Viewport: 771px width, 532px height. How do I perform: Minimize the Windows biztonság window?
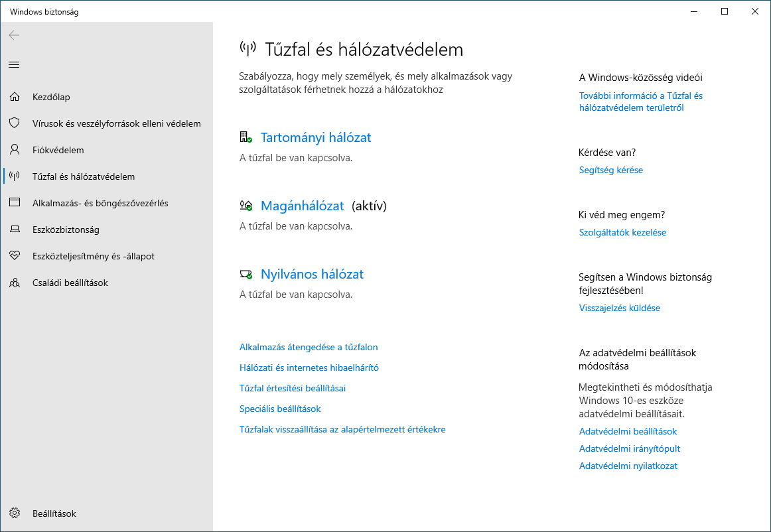pyautogui.click(x=694, y=11)
